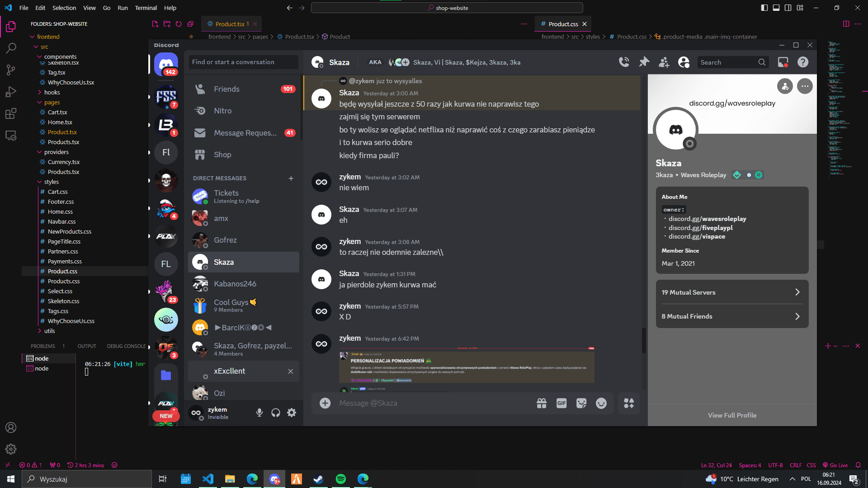Open Discord user settings gear
Image resolution: width=868 pixels, height=488 pixels.
292,413
